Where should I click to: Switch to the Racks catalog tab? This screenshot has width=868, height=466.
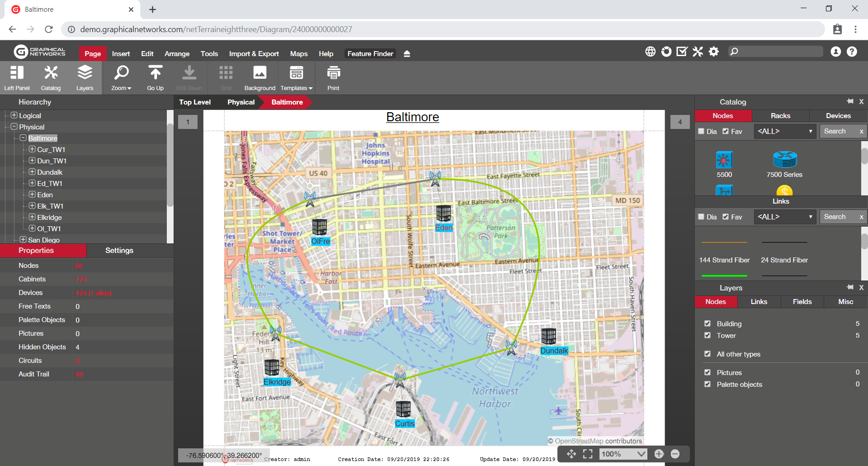click(780, 116)
